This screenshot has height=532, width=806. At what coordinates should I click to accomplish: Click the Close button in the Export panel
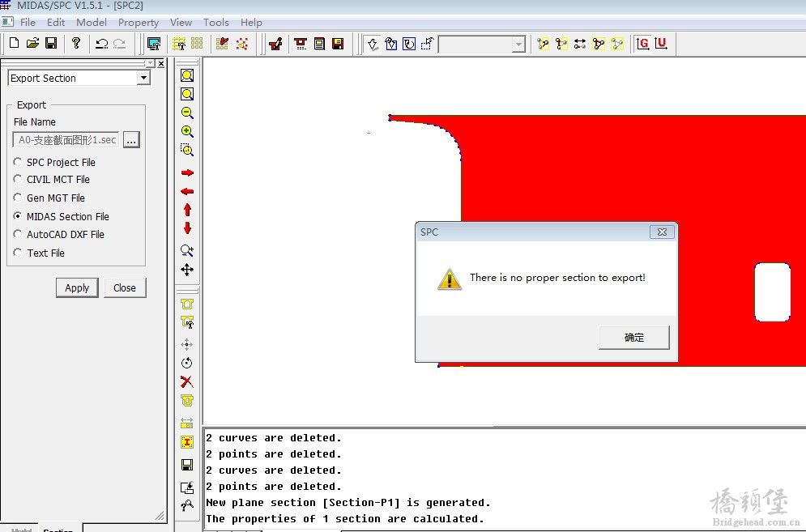(x=125, y=287)
